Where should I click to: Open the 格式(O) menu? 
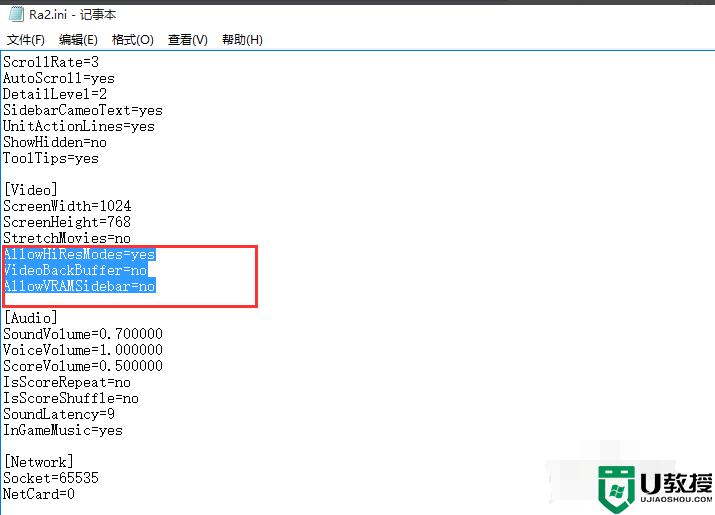(133, 40)
